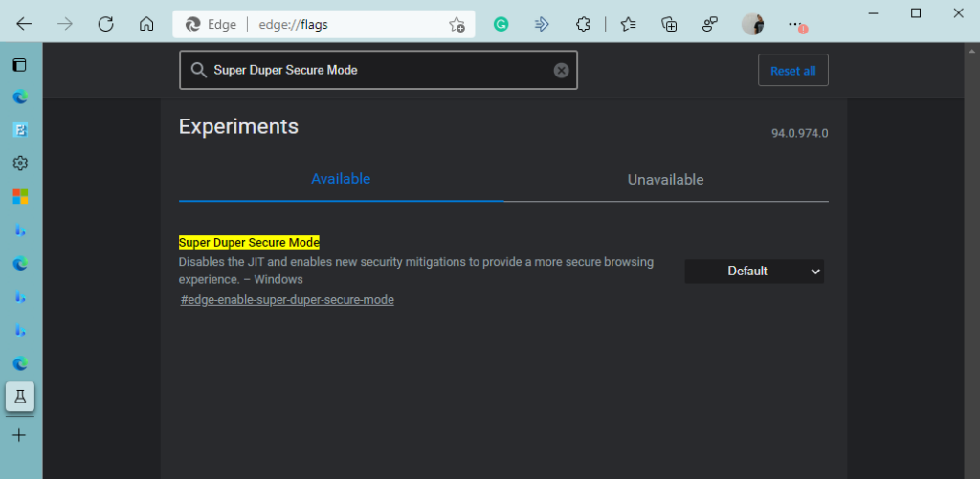
Task: Open the Home page
Action: (x=146, y=24)
